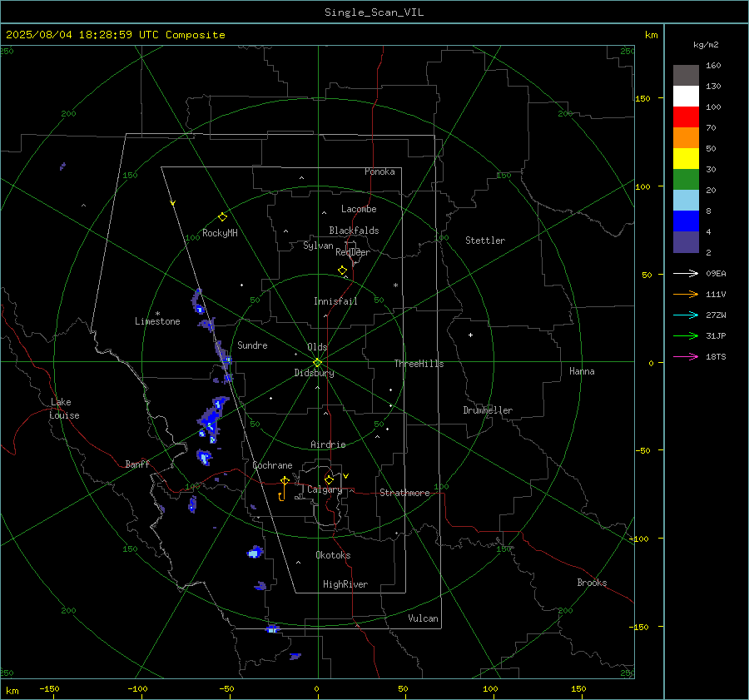Click the Lake Louise label
The width and height of the screenshot is (749, 700).
64,409
